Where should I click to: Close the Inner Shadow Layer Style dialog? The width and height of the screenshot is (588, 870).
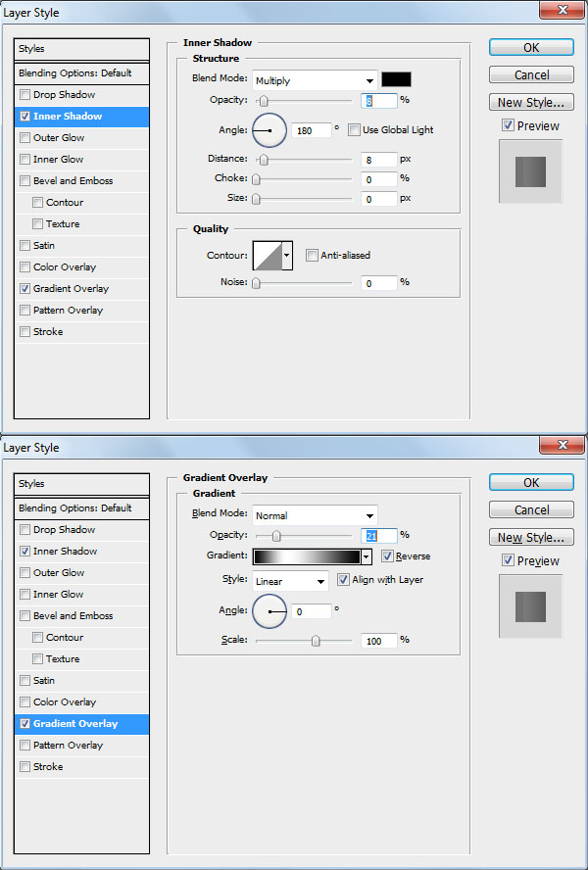562,10
